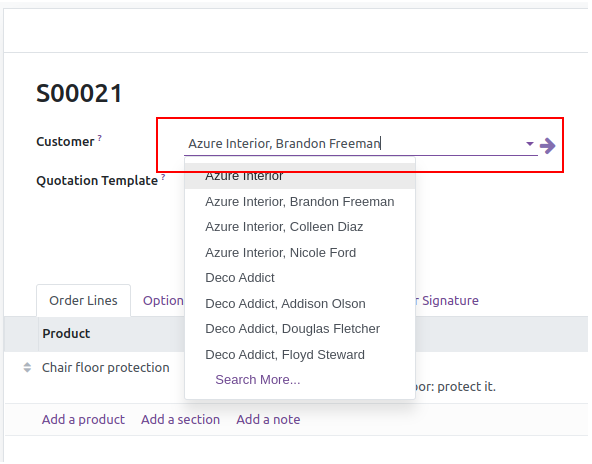The height and width of the screenshot is (464, 592).
Task: Pick Deco Addict, Douglas Fletcher
Action: pyautogui.click(x=300, y=329)
